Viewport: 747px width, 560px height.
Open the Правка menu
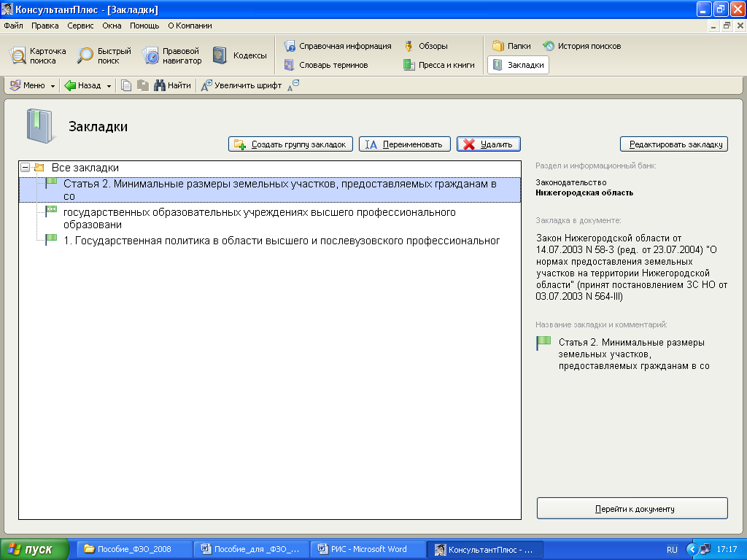point(44,26)
